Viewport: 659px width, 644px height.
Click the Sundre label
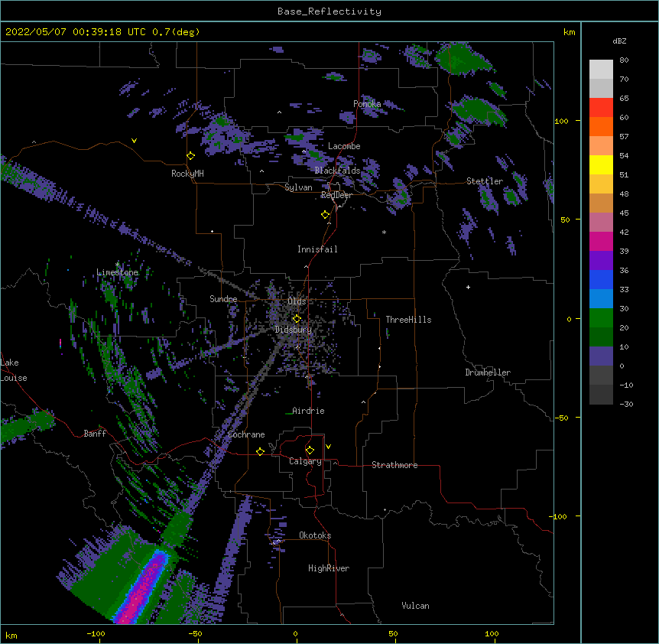click(x=223, y=299)
